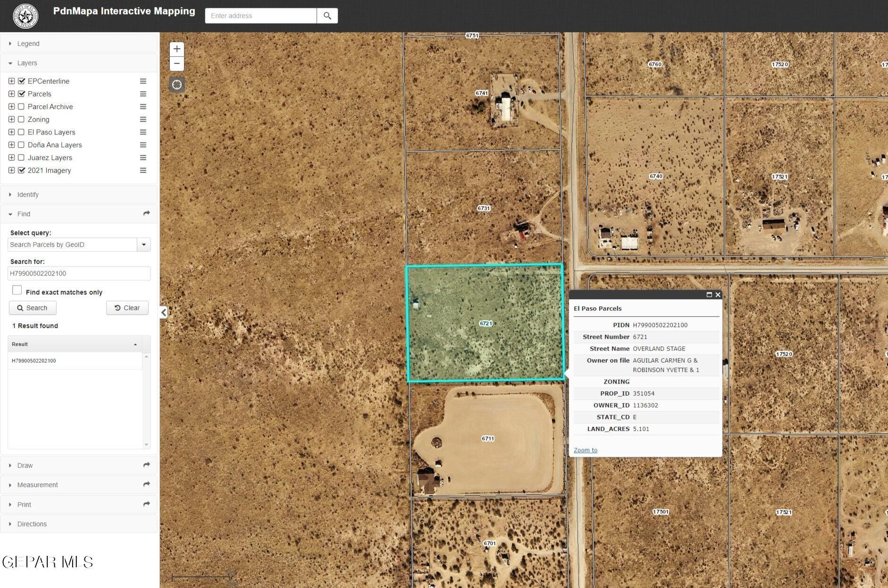Open the Print panel
888x588 pixels.
pos(79,504)
